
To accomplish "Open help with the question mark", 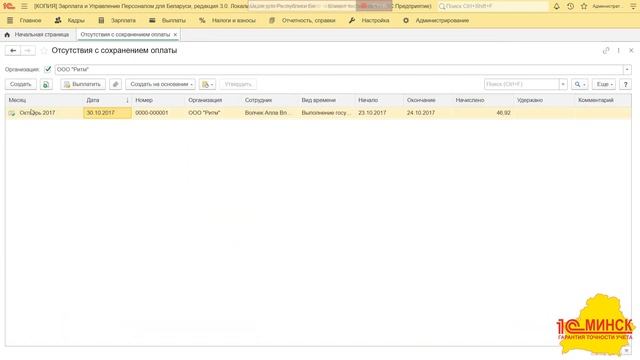I will coord(625,84).
